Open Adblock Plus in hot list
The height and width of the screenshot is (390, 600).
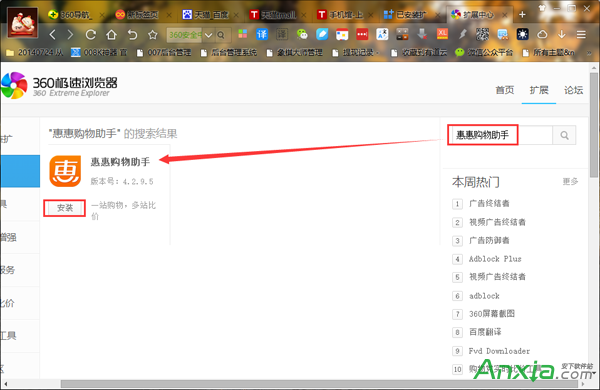tap(495, 259)
